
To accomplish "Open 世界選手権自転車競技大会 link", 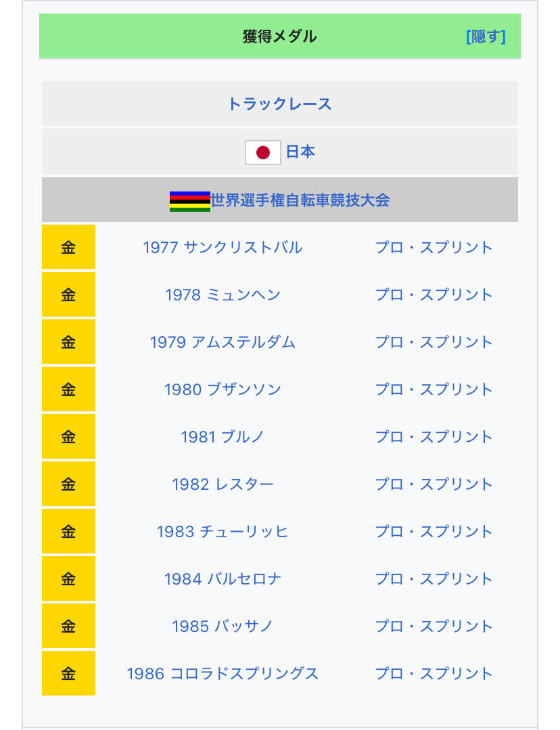I will pyautogui.click(x=300, y=200).
